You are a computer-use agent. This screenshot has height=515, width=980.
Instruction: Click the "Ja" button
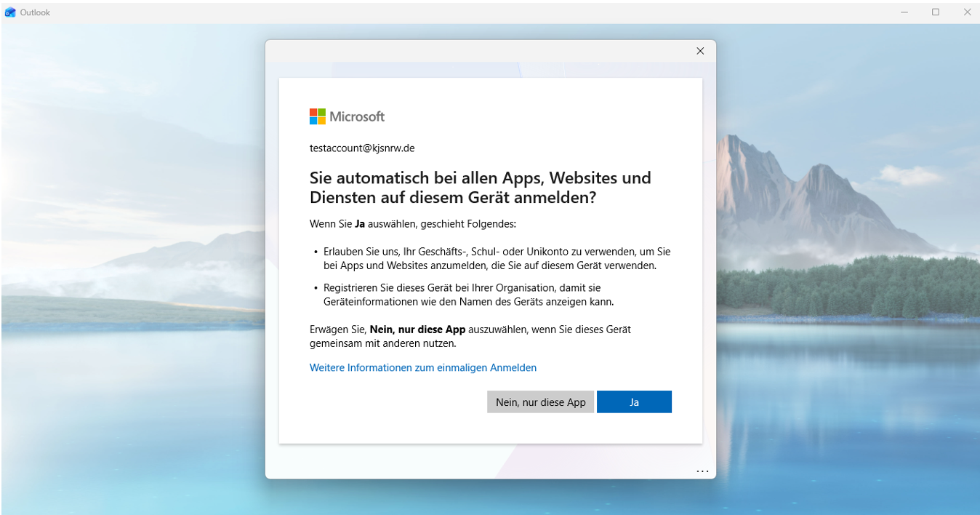coord(634,402)
